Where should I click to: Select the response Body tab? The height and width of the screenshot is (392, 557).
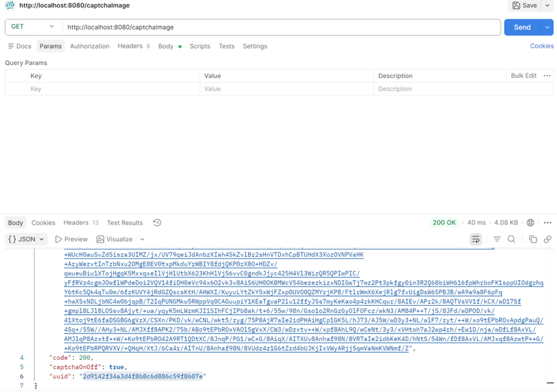pos(15,223)
